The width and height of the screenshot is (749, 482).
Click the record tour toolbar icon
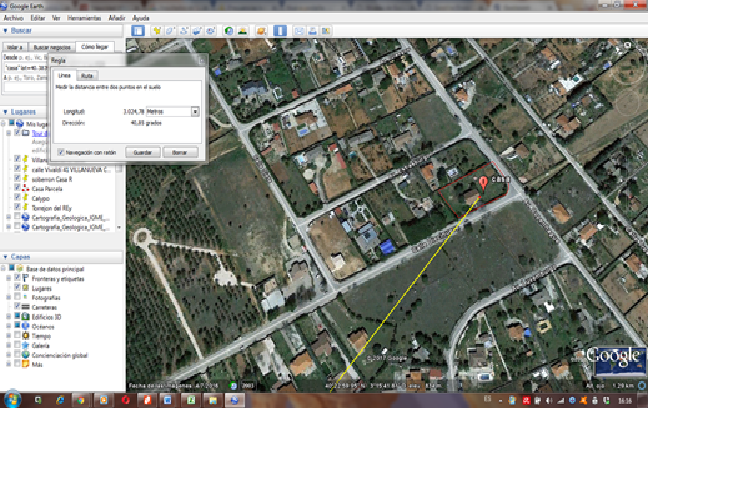coord(210,31)
